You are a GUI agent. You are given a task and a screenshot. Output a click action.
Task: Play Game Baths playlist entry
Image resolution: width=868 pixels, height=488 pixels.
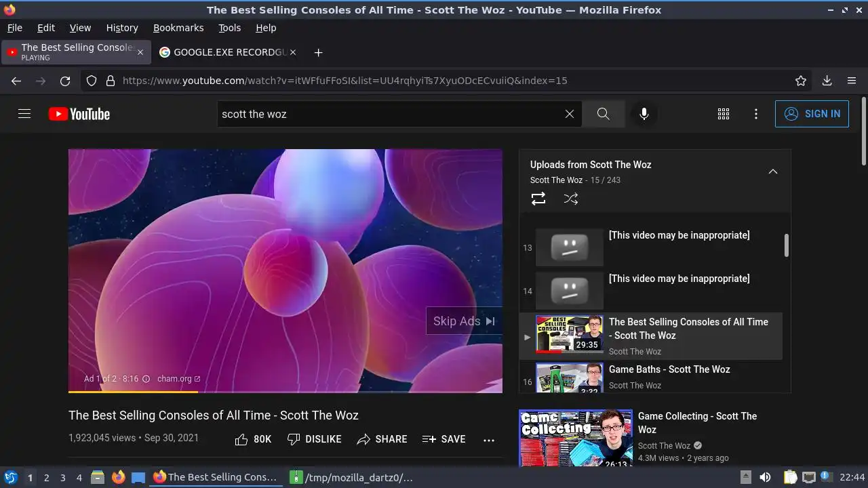651,377
